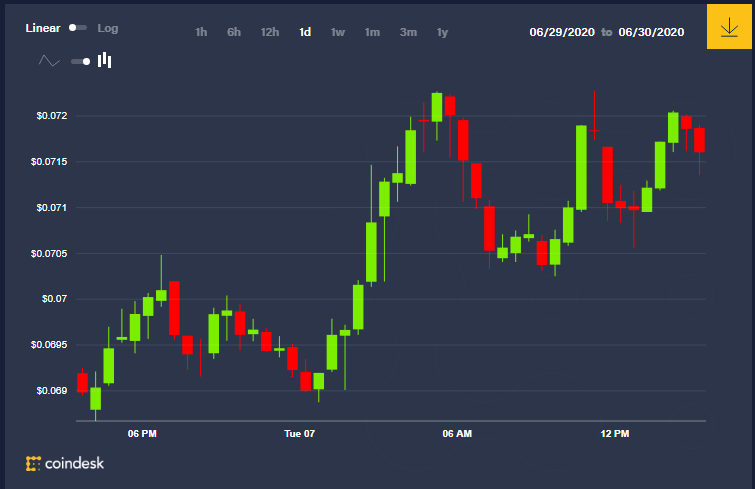Click the 06 PM time axis label
This screenshot has height=489, width=755.
[x=142, y=434]
